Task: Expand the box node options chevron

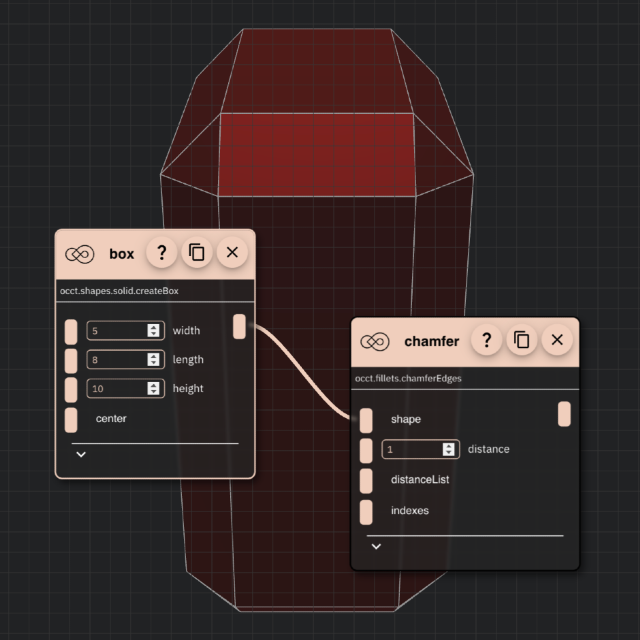Action: tap(81, 454)
